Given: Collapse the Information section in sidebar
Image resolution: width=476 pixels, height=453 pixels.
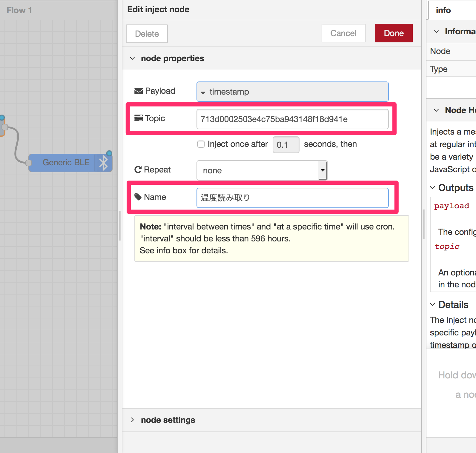Looking at the screenshot, I should point(436,32).
